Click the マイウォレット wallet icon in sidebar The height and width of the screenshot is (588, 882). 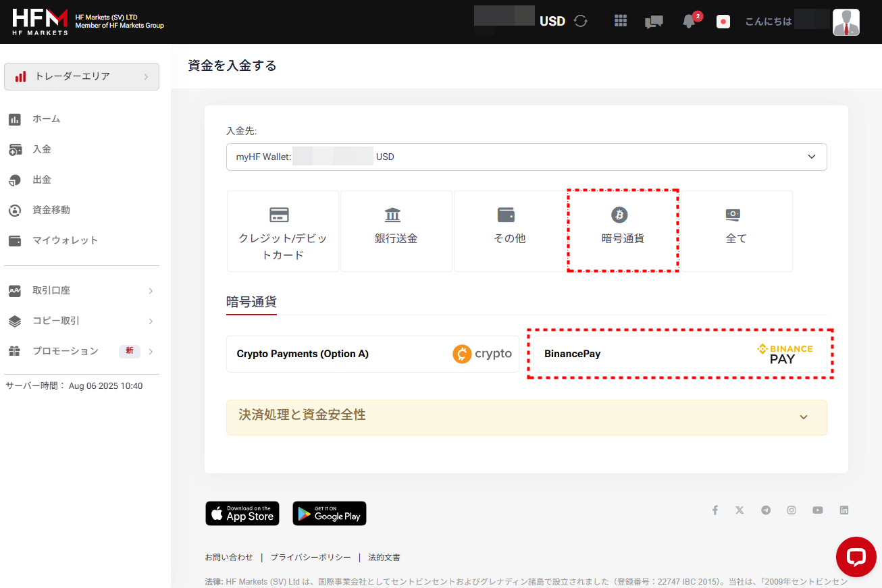(x=15, y=241)
